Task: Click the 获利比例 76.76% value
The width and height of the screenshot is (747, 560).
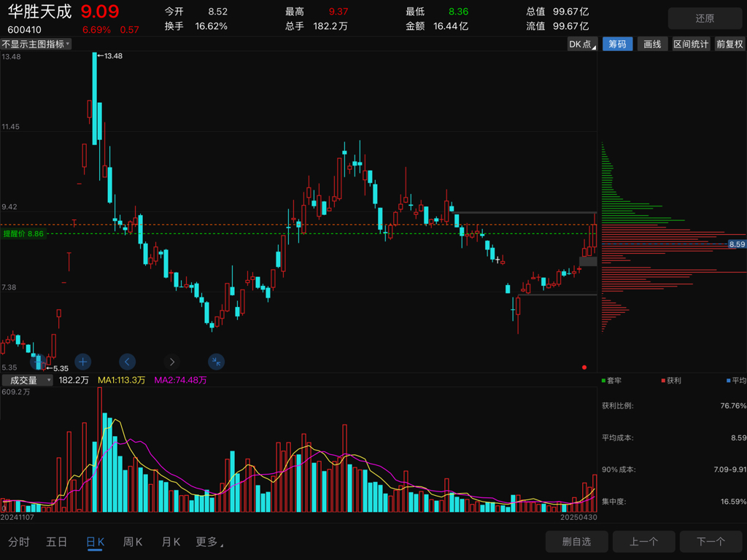Action: click(733, 405)
